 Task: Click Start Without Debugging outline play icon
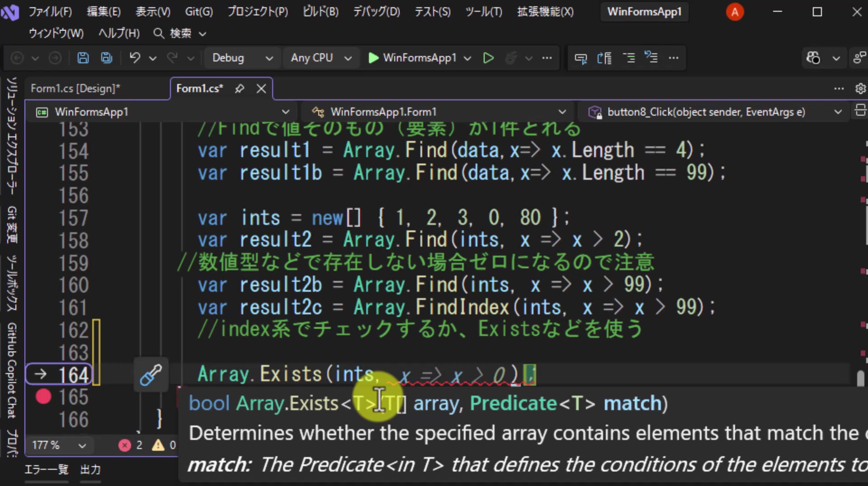click(x=488, y=58)
